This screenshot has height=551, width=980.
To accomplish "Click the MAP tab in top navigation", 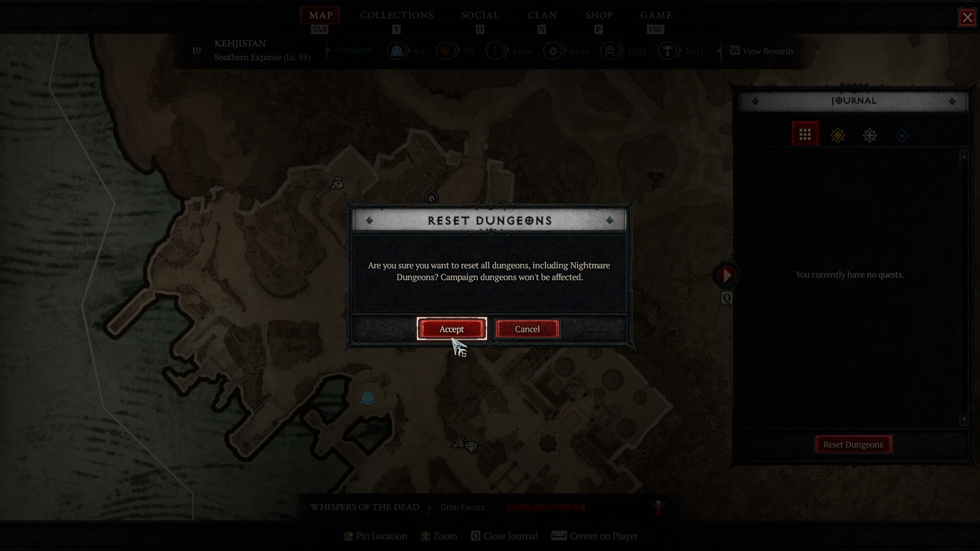I will coord(320,14).
